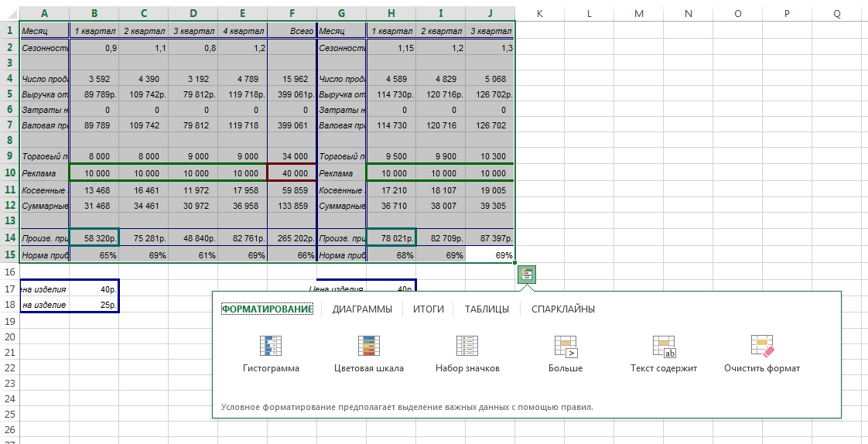Click cell F10 showing 40 000
The width and height of the screenshot is (868, 444).
point(292,172)
